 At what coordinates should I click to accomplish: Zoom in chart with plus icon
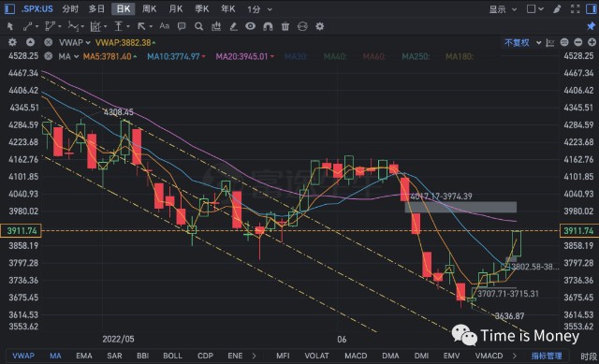(x=592, y=42)
